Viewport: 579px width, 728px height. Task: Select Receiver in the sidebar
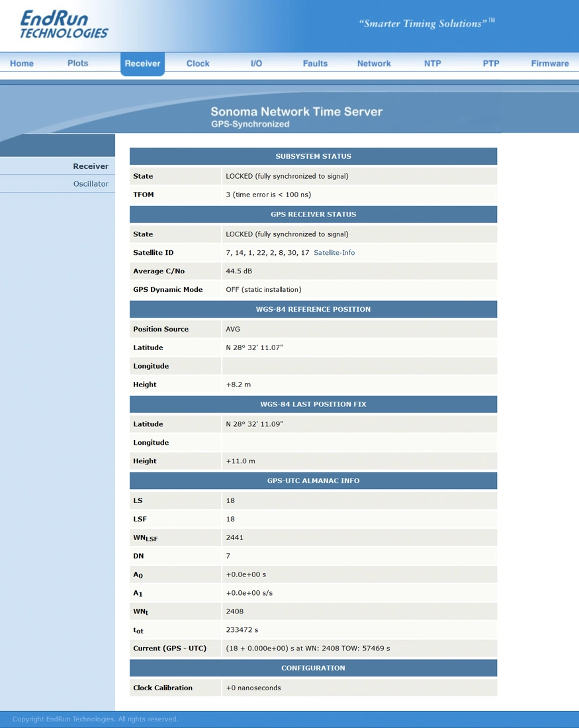[91, 166]
